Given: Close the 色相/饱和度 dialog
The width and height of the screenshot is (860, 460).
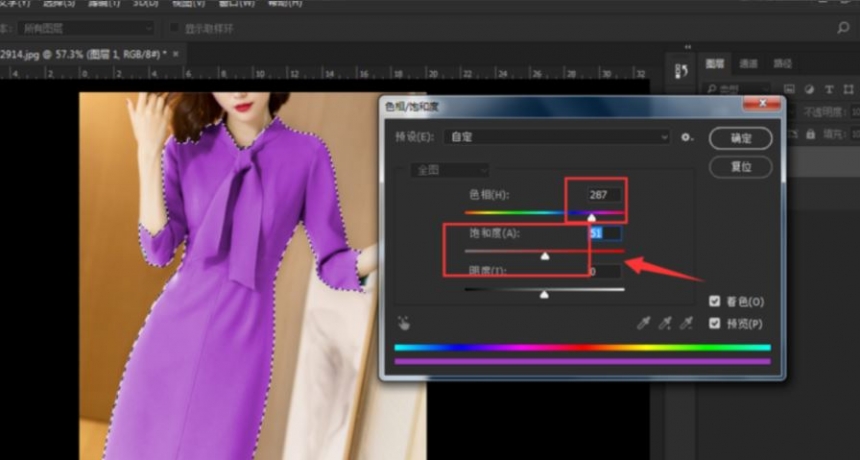Looking at the screenshot, I should point(762,104).
